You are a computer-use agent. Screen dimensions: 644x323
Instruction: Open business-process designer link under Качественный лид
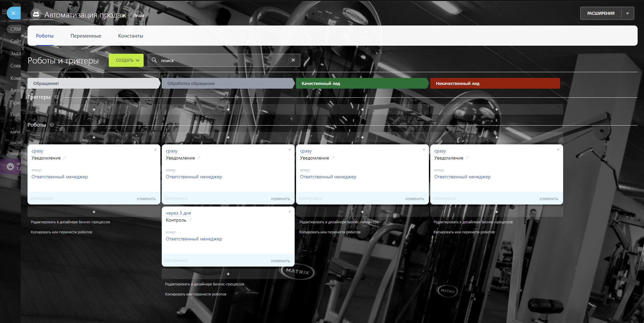coord(339,222)
